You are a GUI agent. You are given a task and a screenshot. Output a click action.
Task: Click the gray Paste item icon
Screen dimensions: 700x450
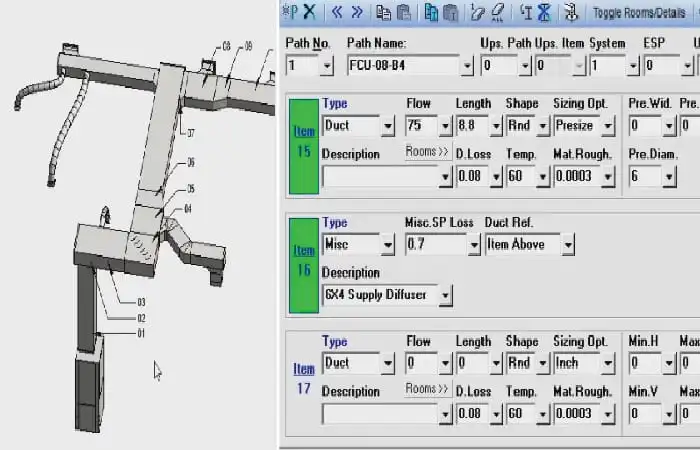coord(404,12)
